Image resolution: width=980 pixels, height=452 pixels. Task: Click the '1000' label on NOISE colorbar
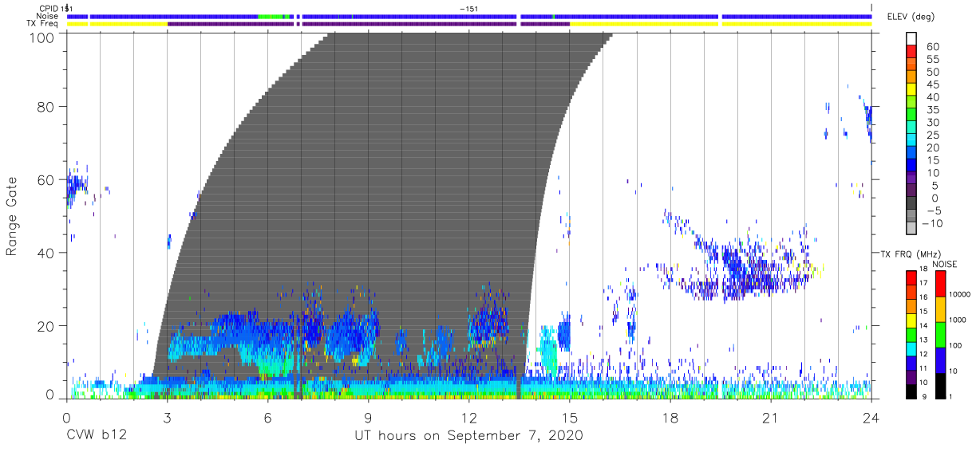pyautogui.click(x=958, y=320)
